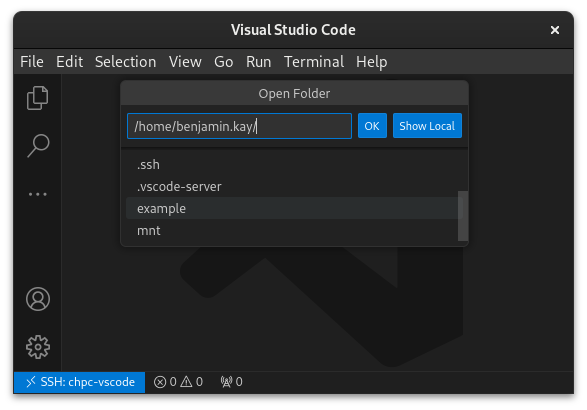
Task: Open the Run menu
Action: click(258, 62)
